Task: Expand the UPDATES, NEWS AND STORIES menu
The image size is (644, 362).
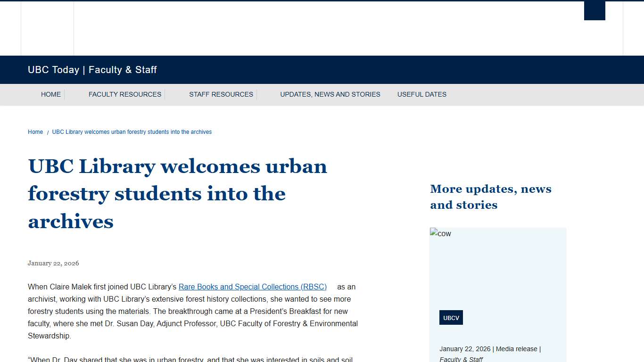Action: (x=330, y=94)
